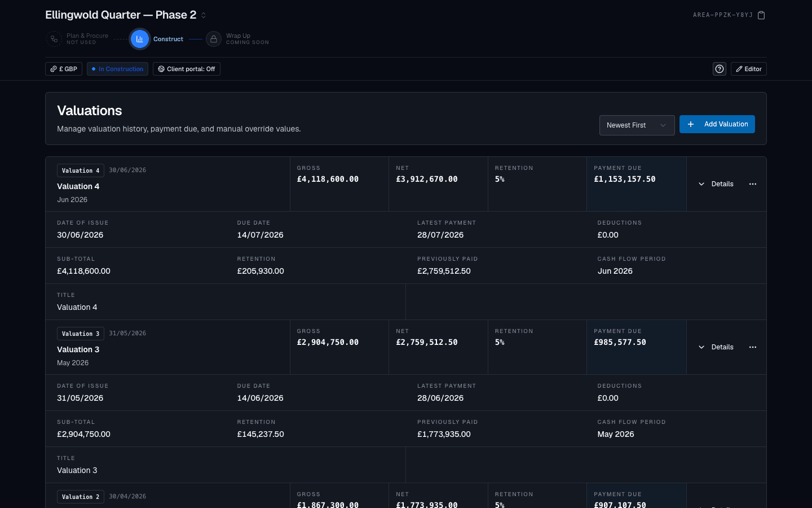The image size is (812, 508).
Task: Collapse Details for Valuation 4
Action: 716,184
